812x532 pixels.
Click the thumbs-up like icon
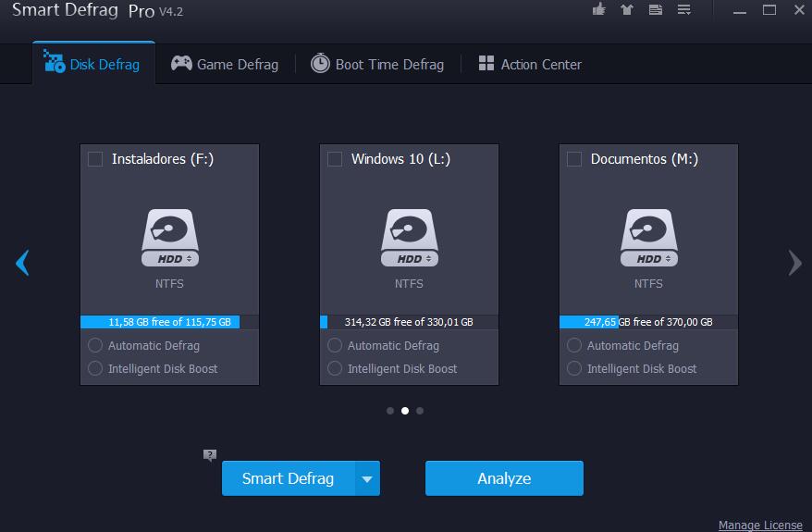[x=599, y=9]
